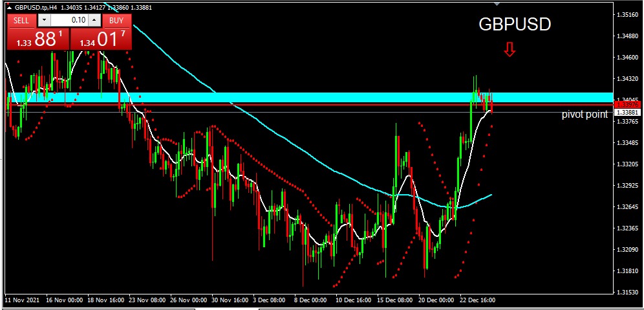Decrease lot volume with down arrow

click(x=45, y=20)
